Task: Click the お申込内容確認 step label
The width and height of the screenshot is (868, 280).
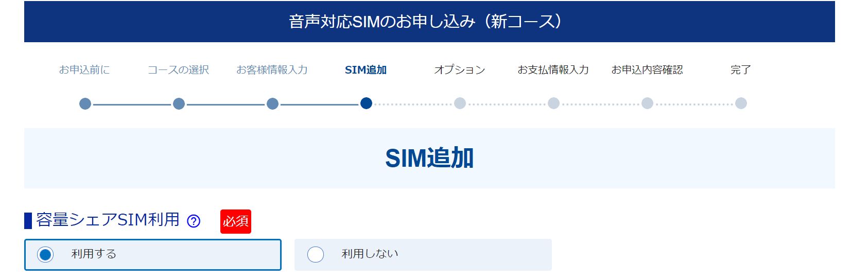Action: pyautogui.click(x=647, y=69)
